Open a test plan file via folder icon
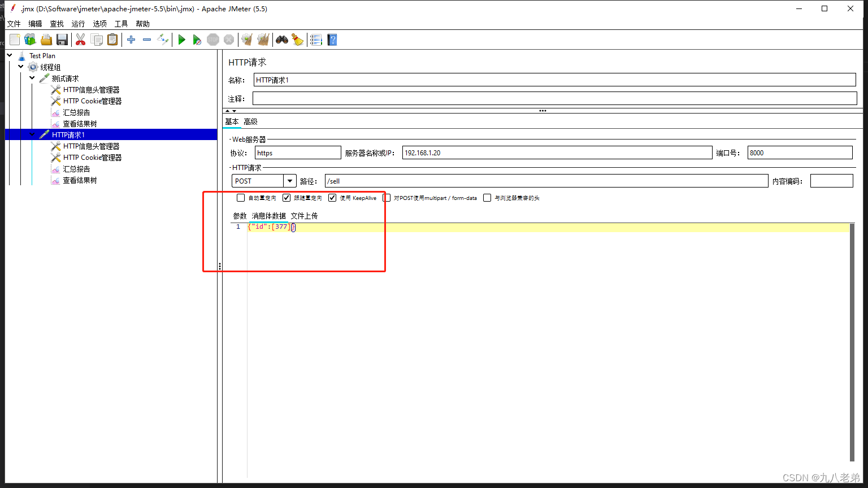This screenshot has width=868, height=488. click(x=46, y=40)
